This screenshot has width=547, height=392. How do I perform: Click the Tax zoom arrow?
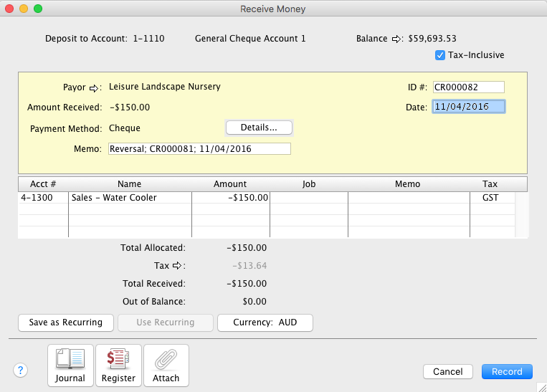176,266
